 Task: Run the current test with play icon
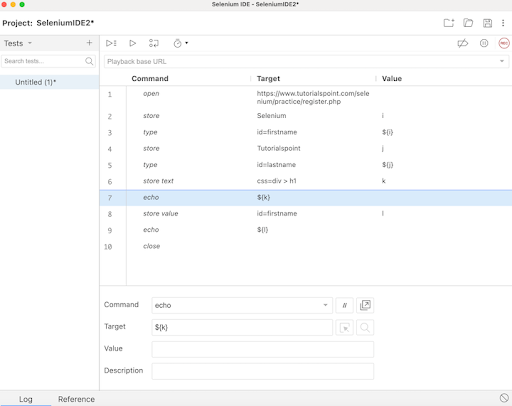coord(132,43)
